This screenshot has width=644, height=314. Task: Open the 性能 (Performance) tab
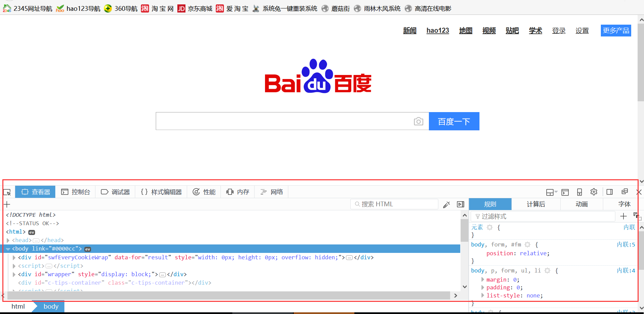pos(204,192)
